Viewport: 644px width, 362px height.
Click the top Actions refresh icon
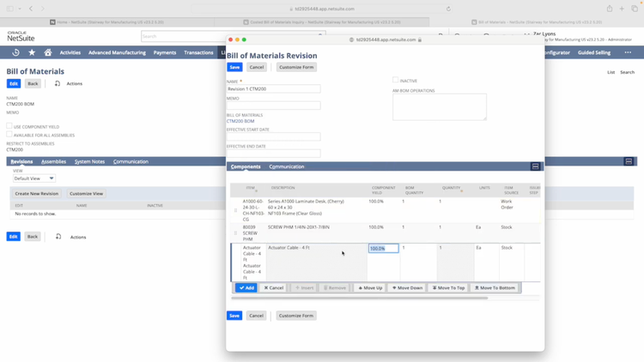tap(57, 84)
